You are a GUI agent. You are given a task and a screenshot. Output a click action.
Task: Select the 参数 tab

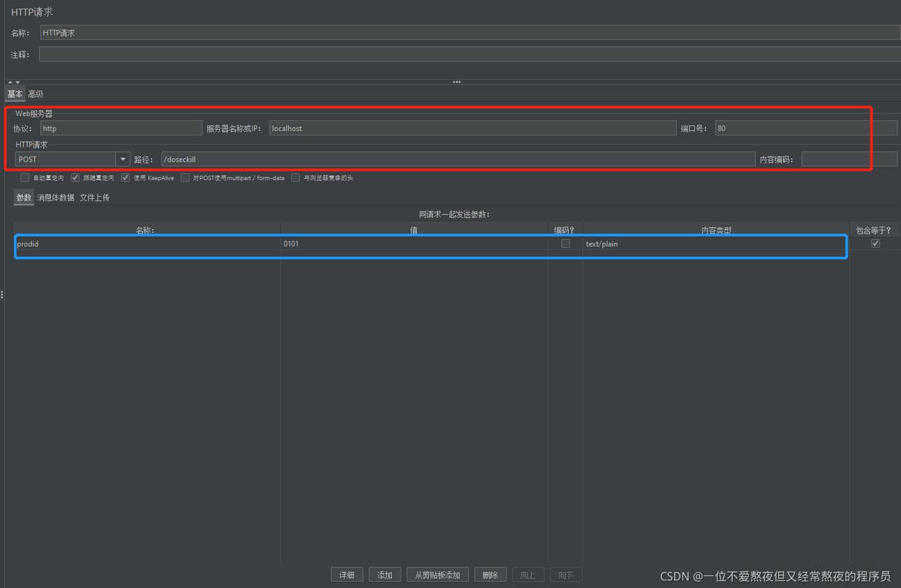click(24, 197)
